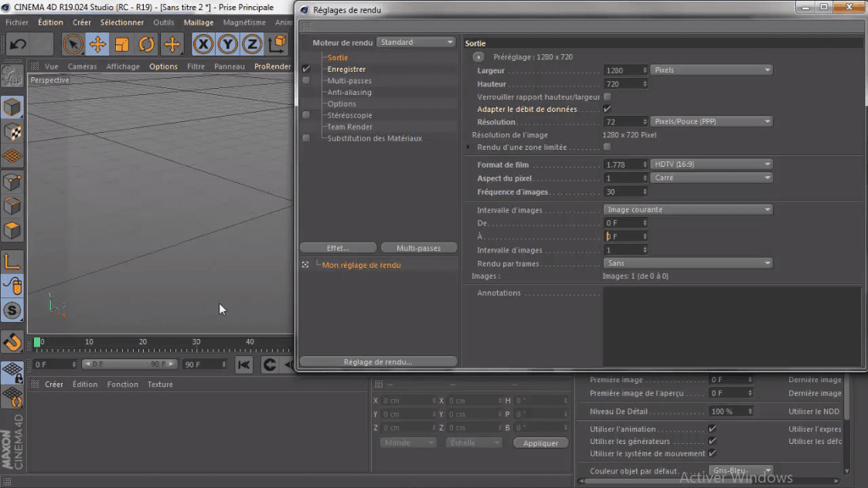Viewport: 868px width, 488px height.
Task: Click the locked workplane grid icon
Action: [x=12, y=372]
